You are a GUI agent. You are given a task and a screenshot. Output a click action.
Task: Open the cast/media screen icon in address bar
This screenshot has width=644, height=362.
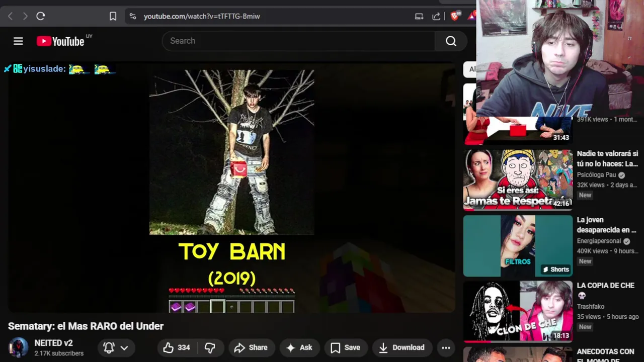coord(419,16)
